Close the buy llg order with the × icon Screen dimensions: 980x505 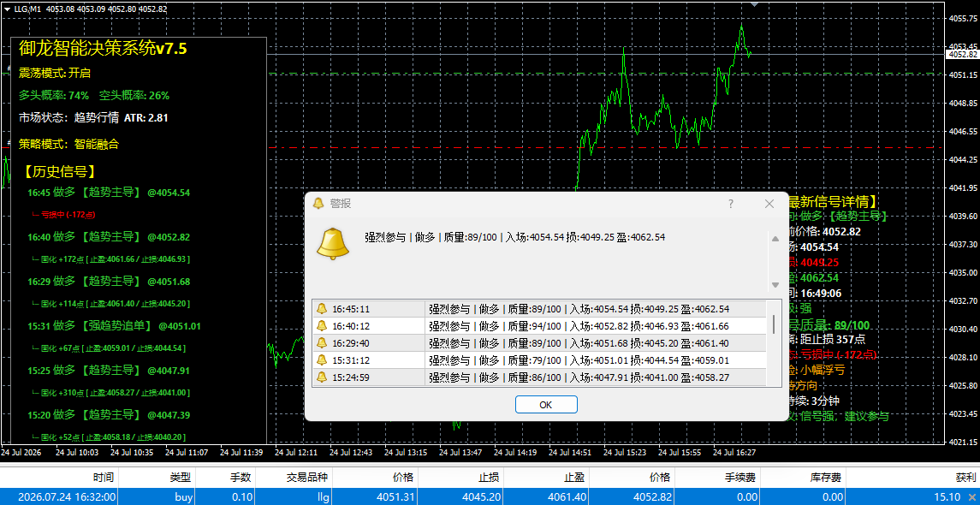971,497
